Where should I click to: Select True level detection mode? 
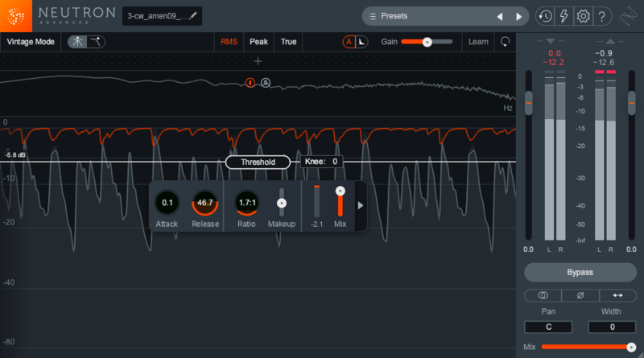click(x=288, y=42)
